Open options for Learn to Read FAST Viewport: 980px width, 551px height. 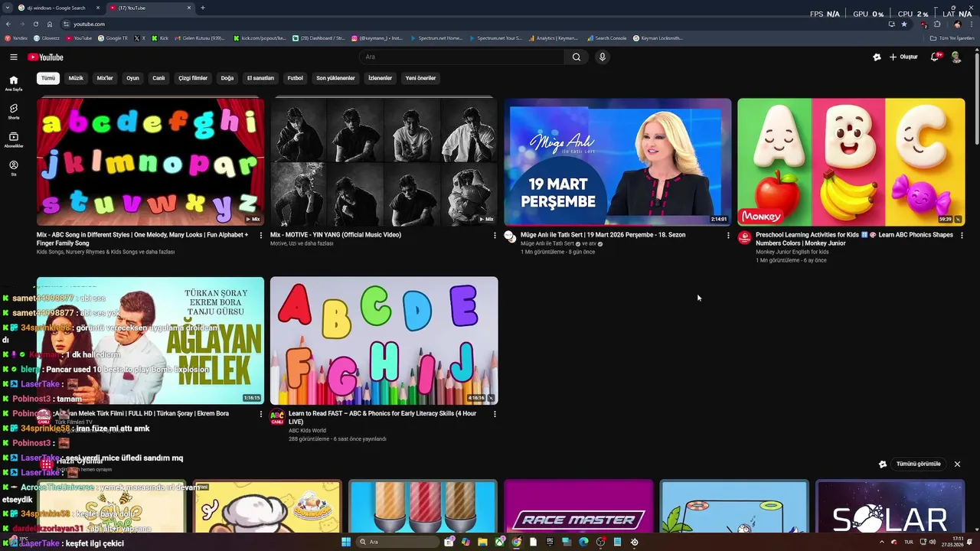[x=495, y=414]
